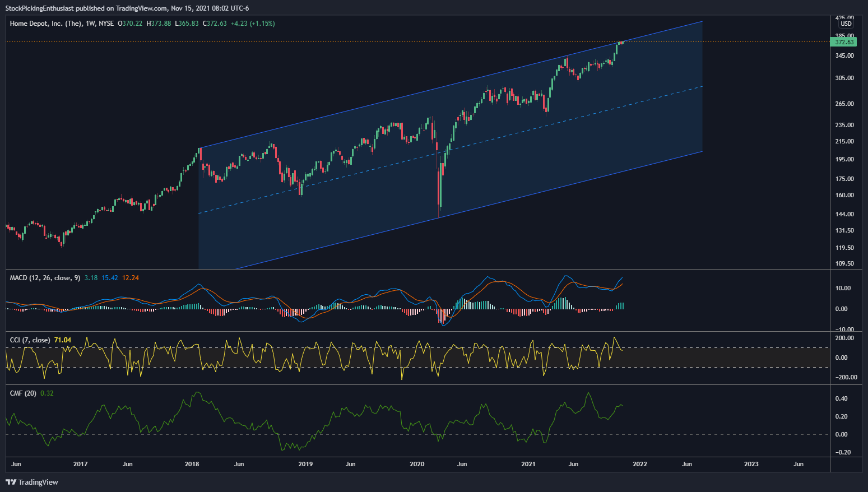Click the +4.23 (+1.15%) change value

[253, 24]
